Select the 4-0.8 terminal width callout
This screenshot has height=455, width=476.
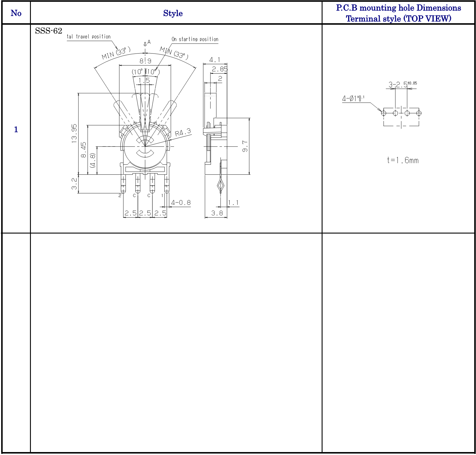pos(181,203)
